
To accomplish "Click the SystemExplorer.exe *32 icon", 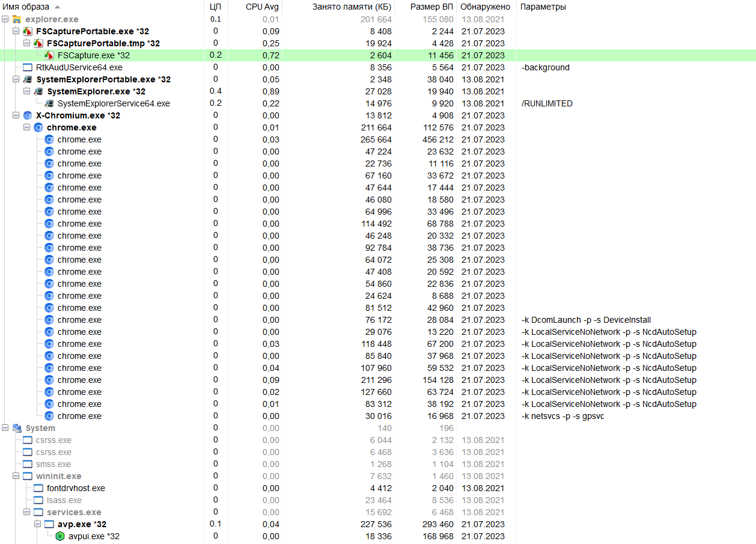I will (x=38, y=91).
